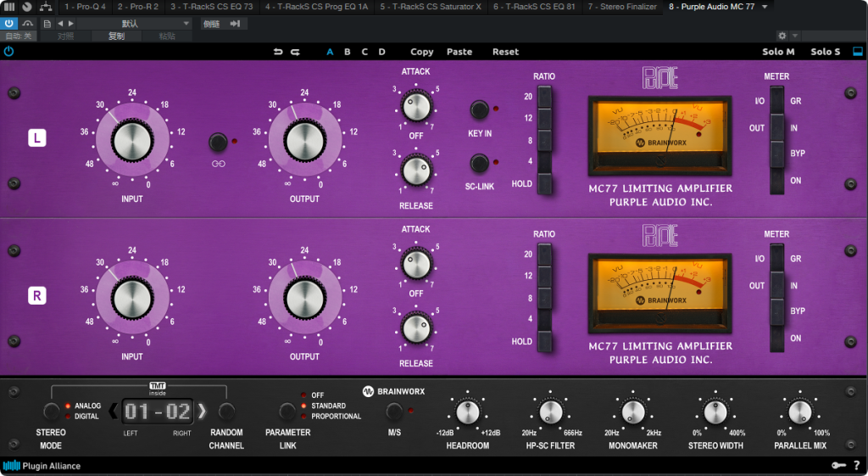Toggle the SC-LINK button
The width and height of the screenshot is (868, 476).
pyautogui.click(x=480, y=163)
